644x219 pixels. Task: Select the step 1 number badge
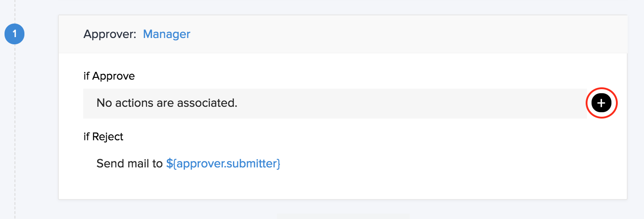pos(14,34)
